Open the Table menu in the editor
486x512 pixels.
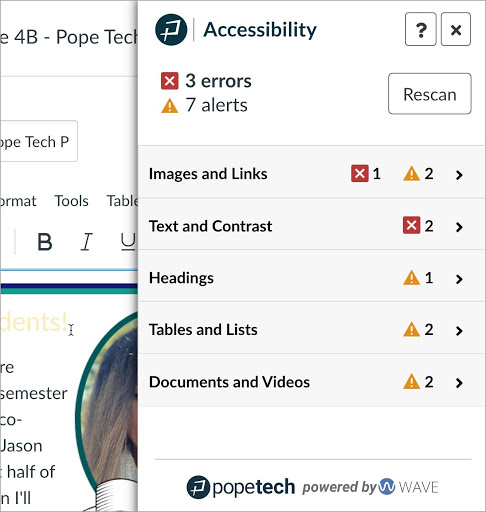click(x=122, y=201)
